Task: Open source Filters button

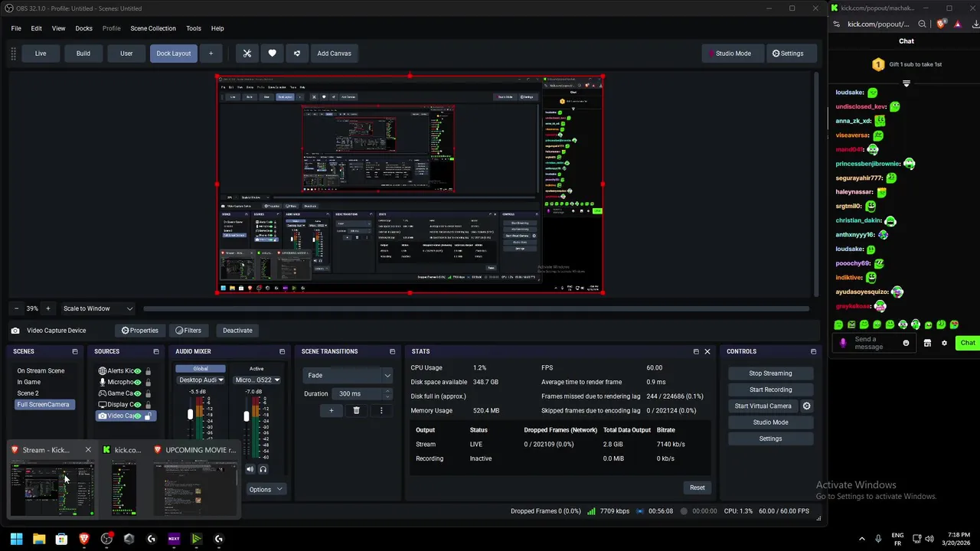Action: click(188, 331)
